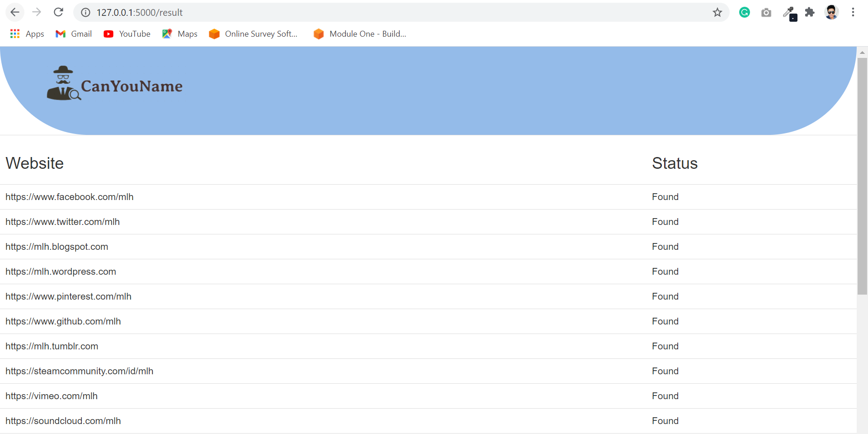Select the twitter.com/mlh URL text
Screen dimensions: 868x434
[63, 222]
